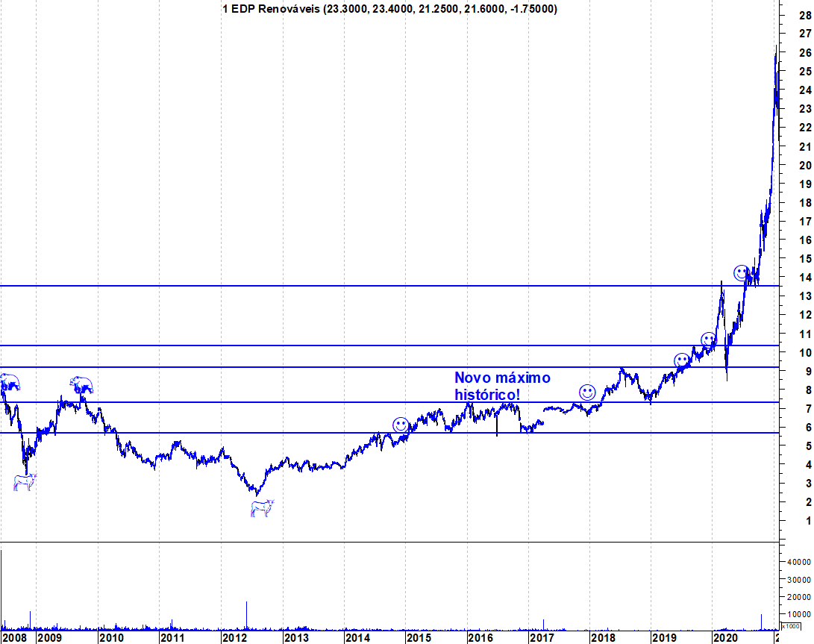Viewport: 814px width, 644px height.
Task: Select the smiley face in mid 2019
Action: pyautogui.click(x=682, y=360)
